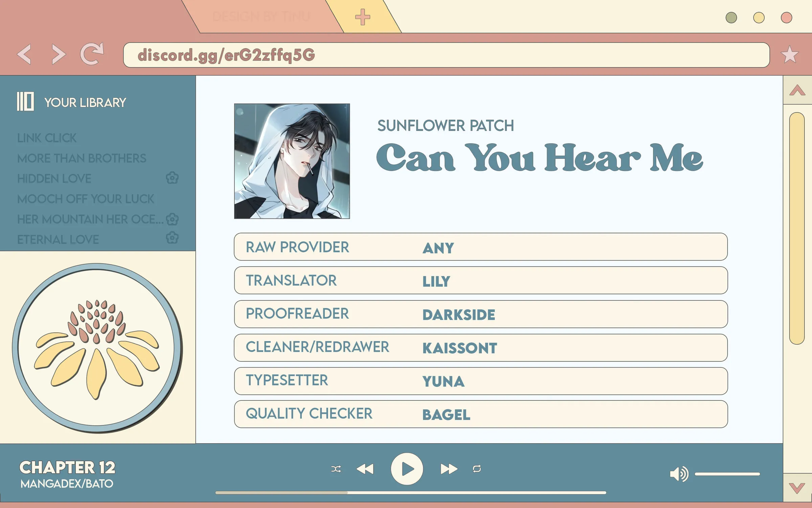The width and height of the screenshot is (812, 508).
Task: Select the Quality Checker BAGEL row
Action: click(481, 414)
